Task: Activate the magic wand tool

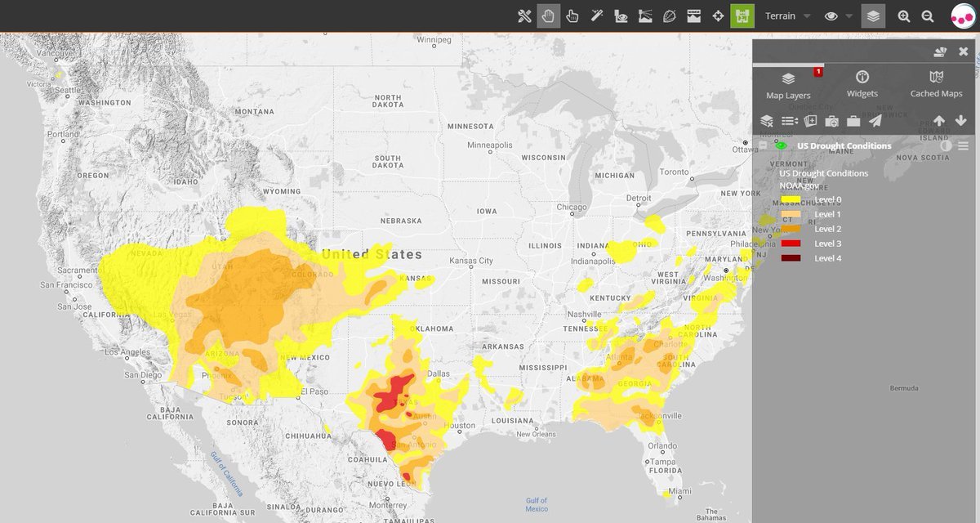Action: coord(597,16)
